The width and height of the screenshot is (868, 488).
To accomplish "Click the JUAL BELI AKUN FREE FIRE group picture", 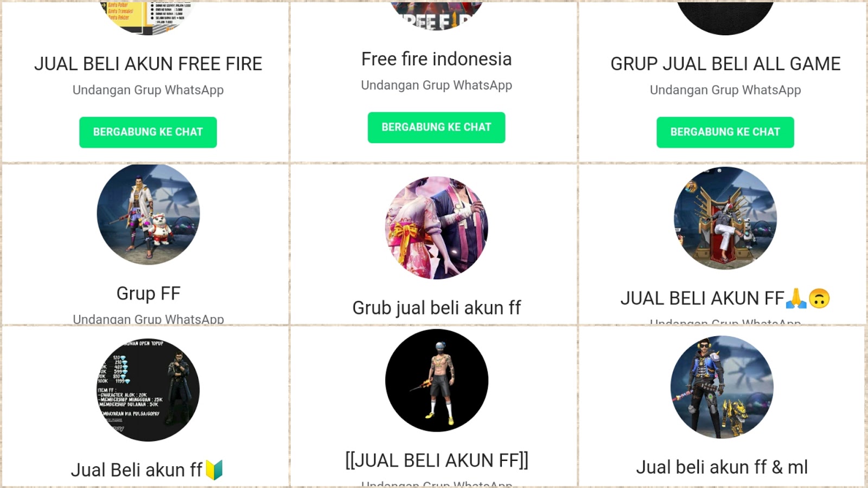I will (x=148, y=18).
